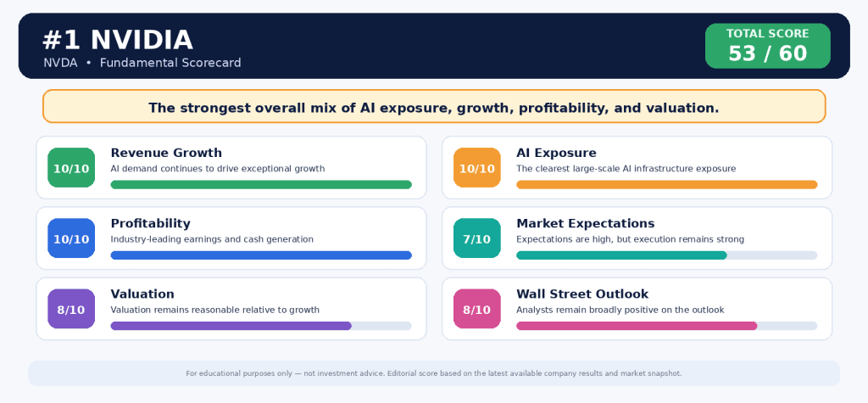Click the orange AI Exposure 10/10 badge
This screenshot has width=868, height=403.
point(477,167)
